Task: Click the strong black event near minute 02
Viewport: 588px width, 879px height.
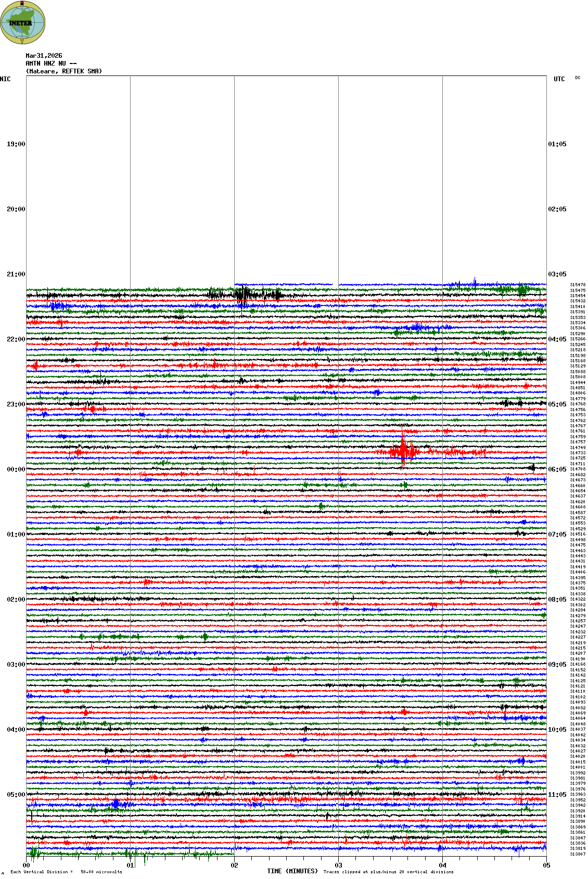Action: point(244,295)
